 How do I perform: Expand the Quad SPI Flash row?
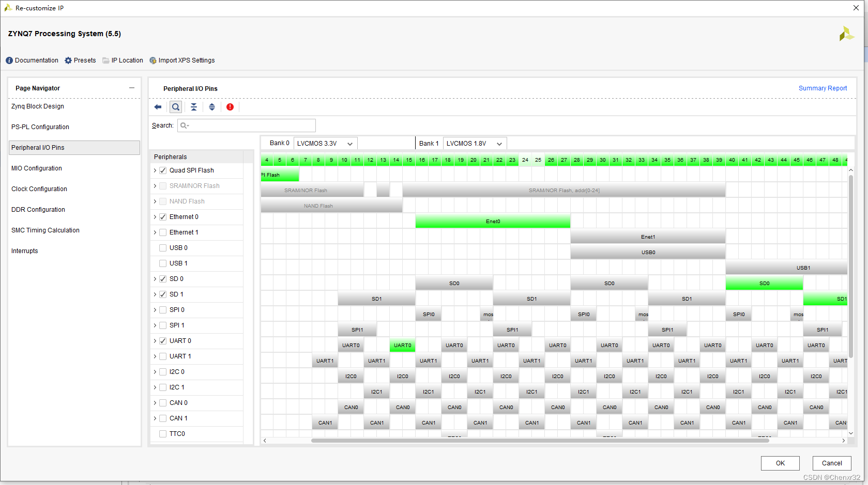155,170
